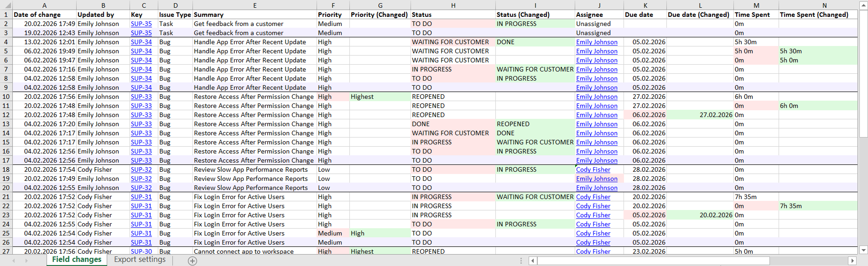Switch to the Field changes sheet tab
The width and height of the screenshot is (868, 266).
point(77,260)
